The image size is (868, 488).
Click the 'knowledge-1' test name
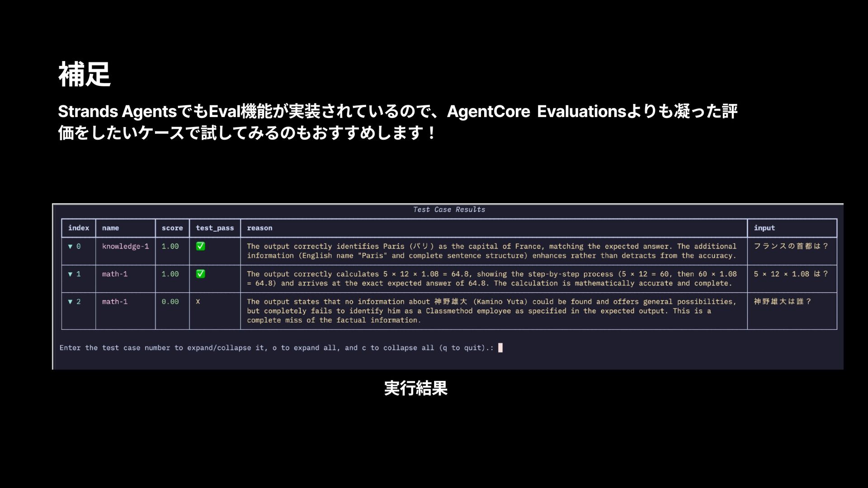[125, 246]
